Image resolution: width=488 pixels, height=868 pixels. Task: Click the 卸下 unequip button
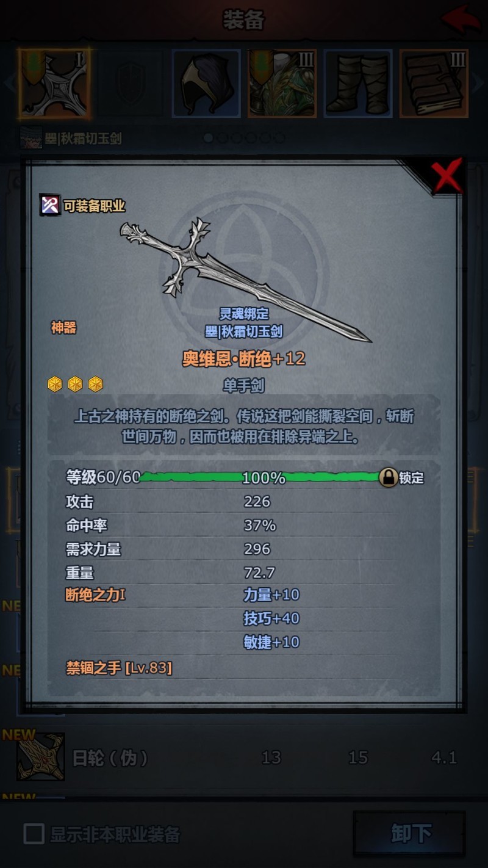[x=410, y=834]
